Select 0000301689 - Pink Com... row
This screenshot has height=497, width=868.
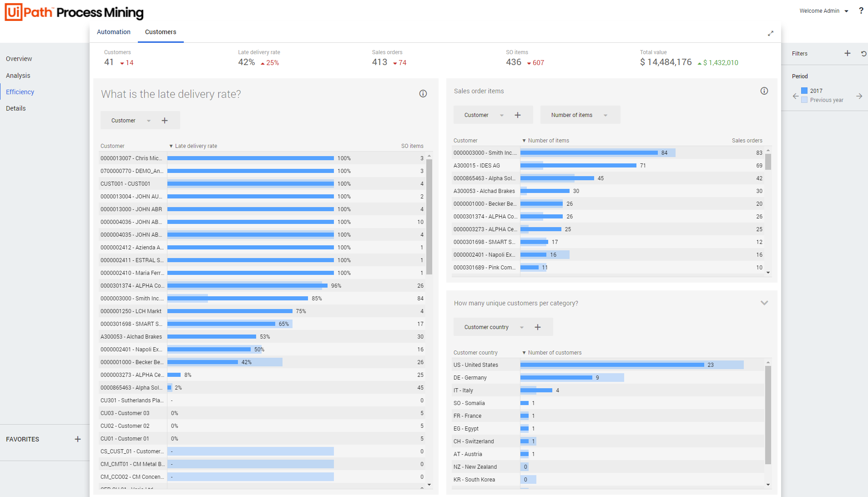coord(608,268)
